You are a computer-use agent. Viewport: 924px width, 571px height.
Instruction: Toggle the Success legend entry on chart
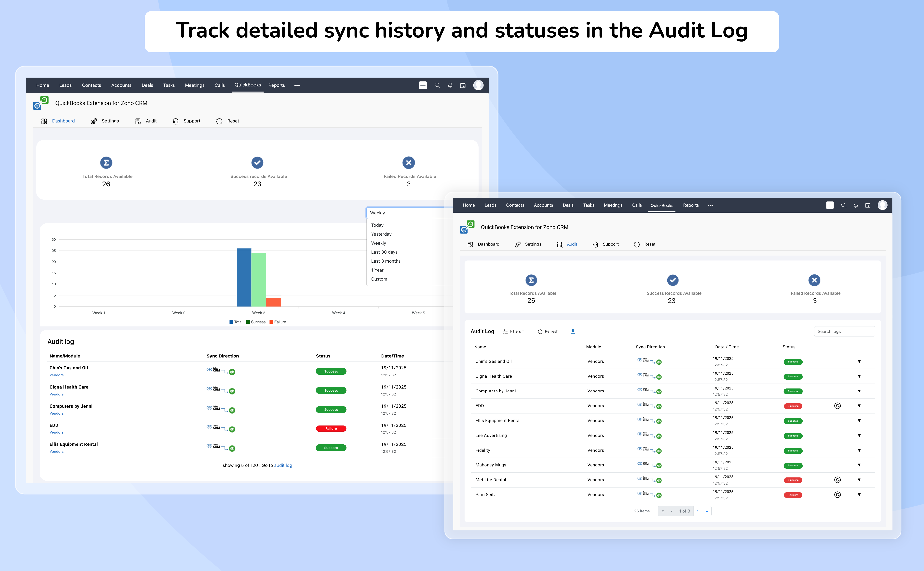tap(256, 322)
